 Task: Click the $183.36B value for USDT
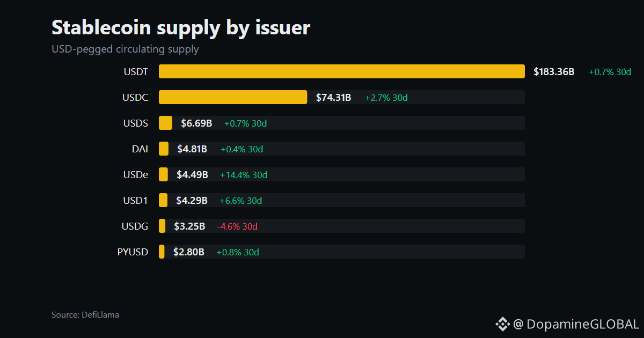[554, 71]
